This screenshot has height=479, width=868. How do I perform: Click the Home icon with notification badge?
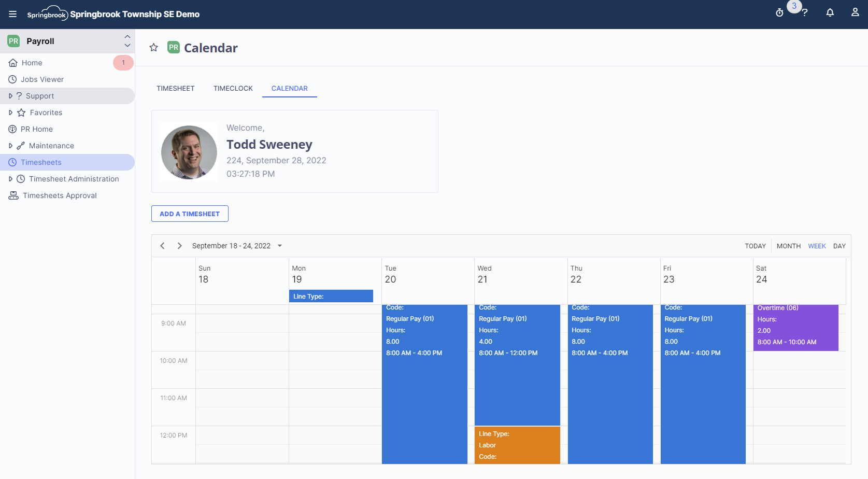click(13, 62)
